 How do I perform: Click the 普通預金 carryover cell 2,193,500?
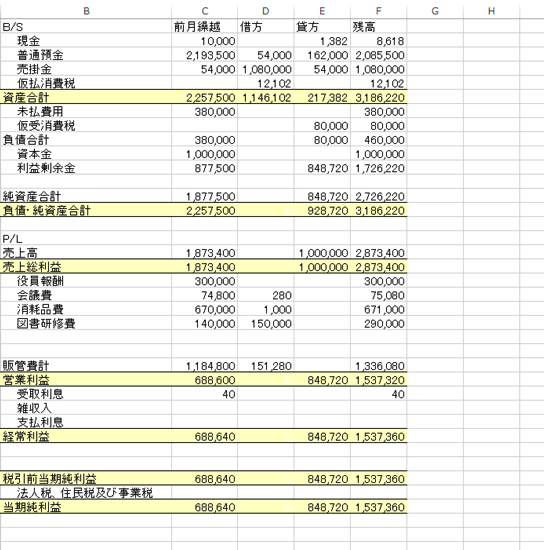[x=204, y=55]
